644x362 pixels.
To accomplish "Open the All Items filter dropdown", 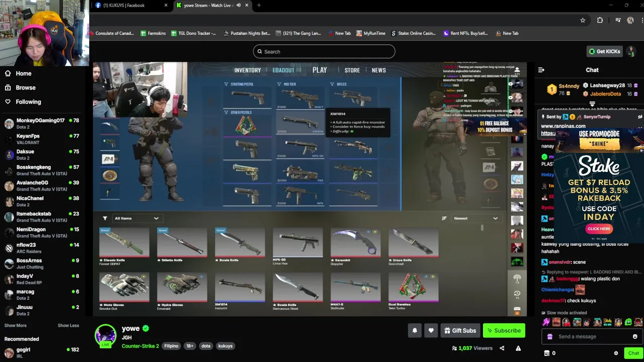I will (136, 218).
